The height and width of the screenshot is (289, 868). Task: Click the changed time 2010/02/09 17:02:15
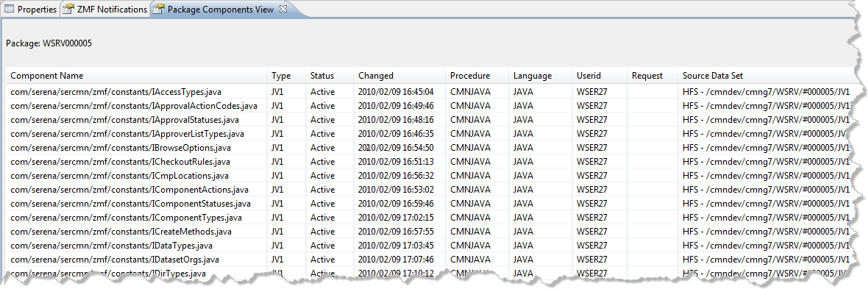click(x=396, y=217)
